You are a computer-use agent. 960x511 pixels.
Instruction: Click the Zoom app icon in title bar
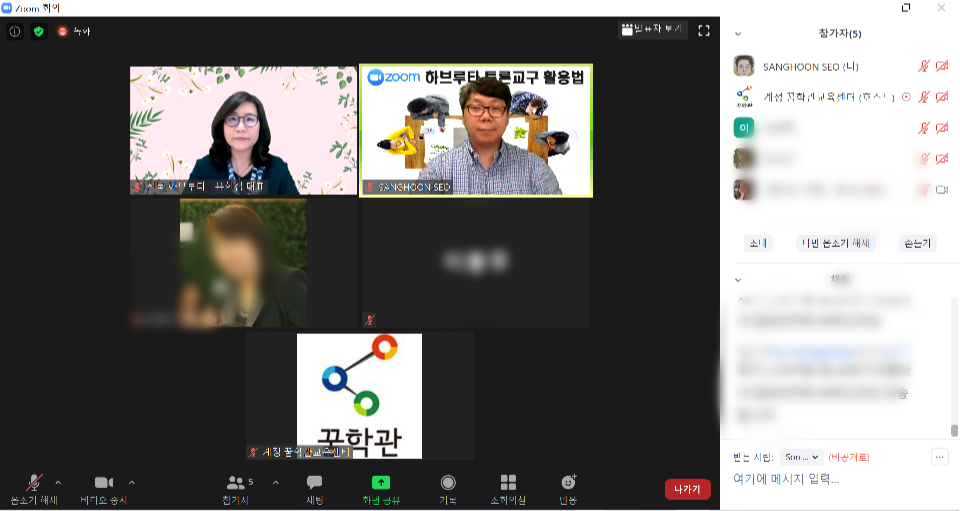(7, 8)
